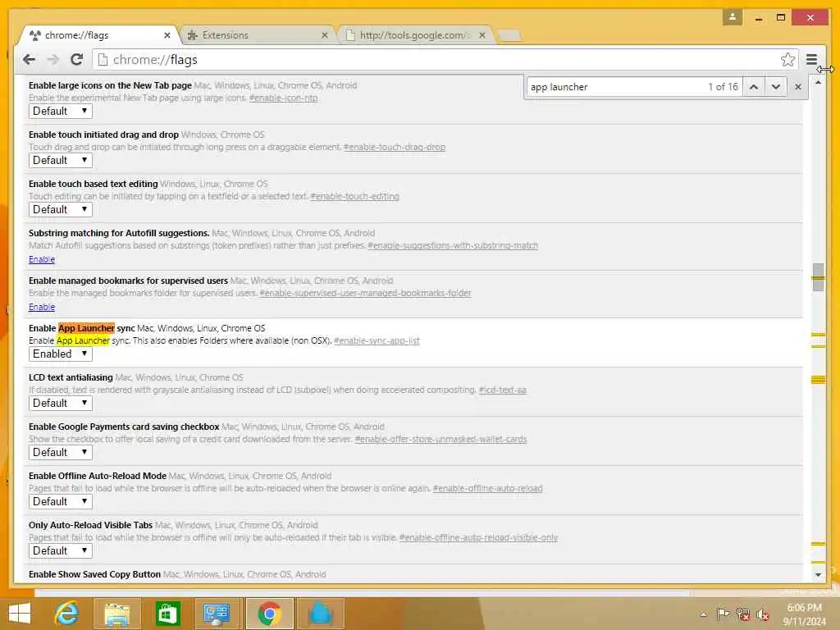
Task: Open #enable-icon-ntp anchor link
Action: coord(283,98)
